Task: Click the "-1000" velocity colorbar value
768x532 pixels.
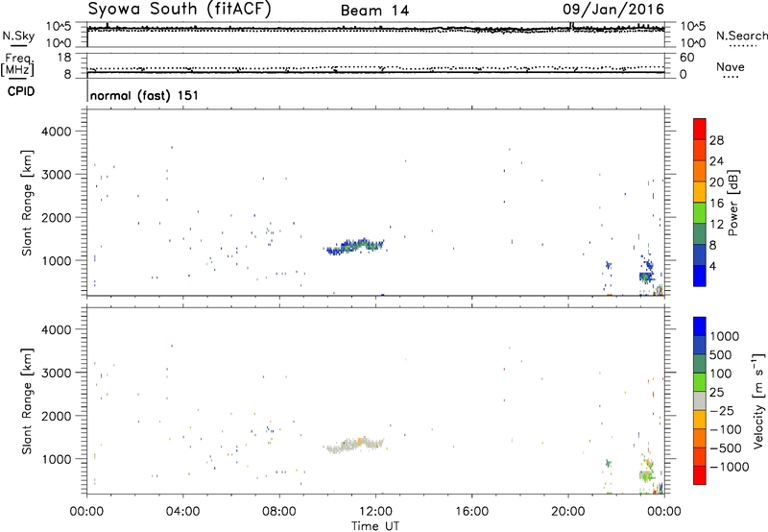Action: coord(730,467)
